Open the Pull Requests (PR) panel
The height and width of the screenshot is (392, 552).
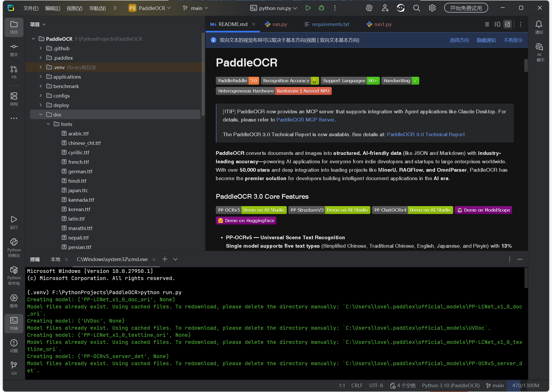click(14, 72)
